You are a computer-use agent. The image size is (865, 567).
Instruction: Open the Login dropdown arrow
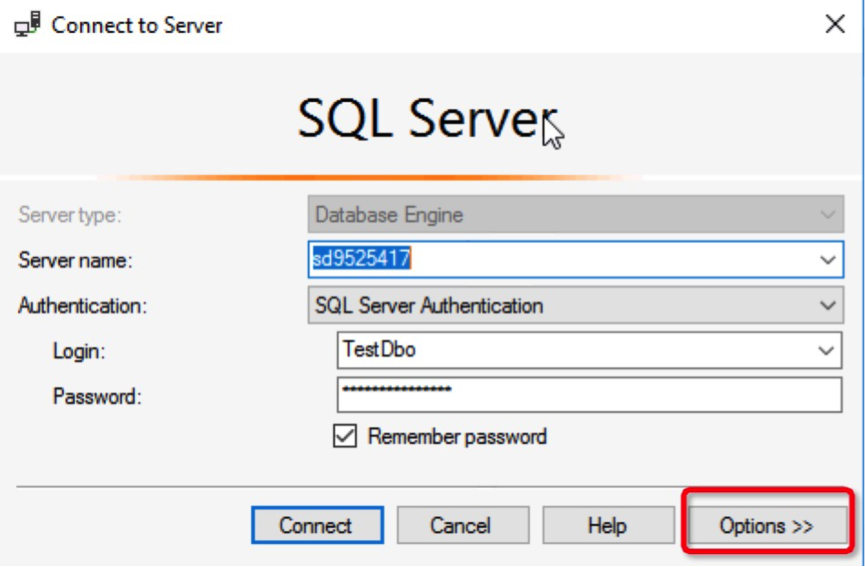pos(827,350)
